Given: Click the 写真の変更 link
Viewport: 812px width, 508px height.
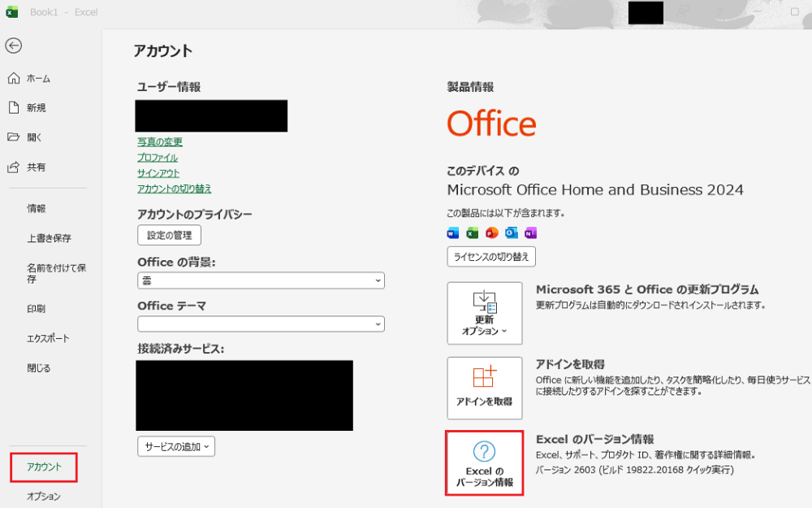Looking at the screenshot, I should click(x=160, y=142).
